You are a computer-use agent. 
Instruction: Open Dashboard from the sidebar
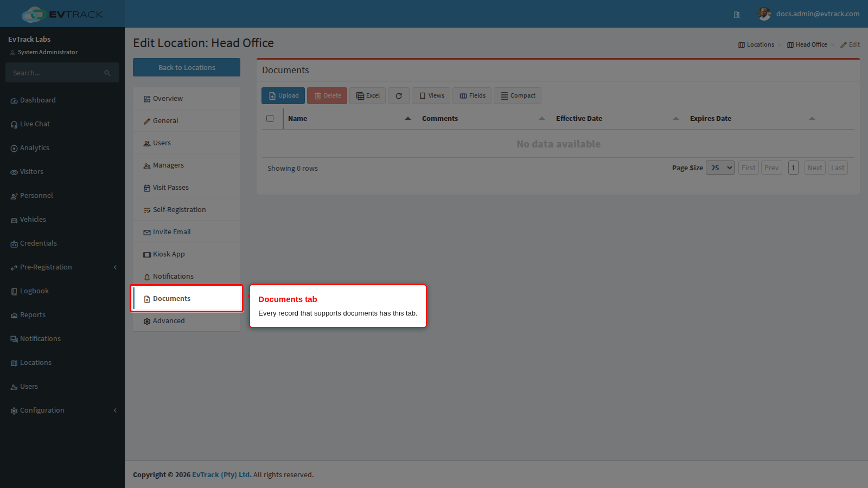pyautogui.click(x=62, y=100)
